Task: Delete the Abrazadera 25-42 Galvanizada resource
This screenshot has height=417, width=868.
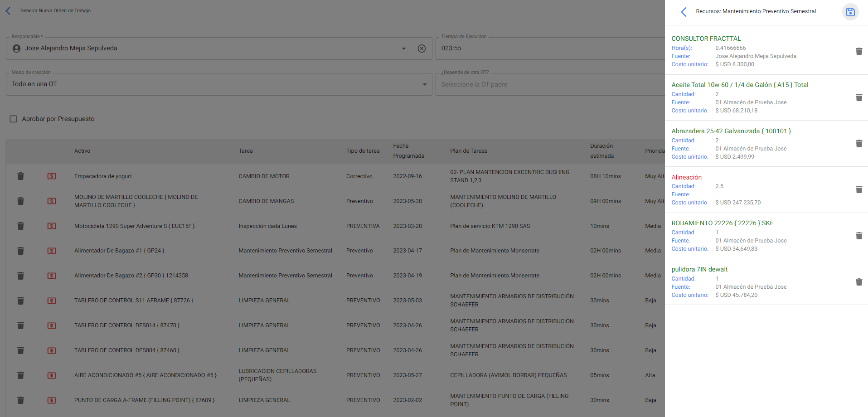Action: [x=858, y=144]
